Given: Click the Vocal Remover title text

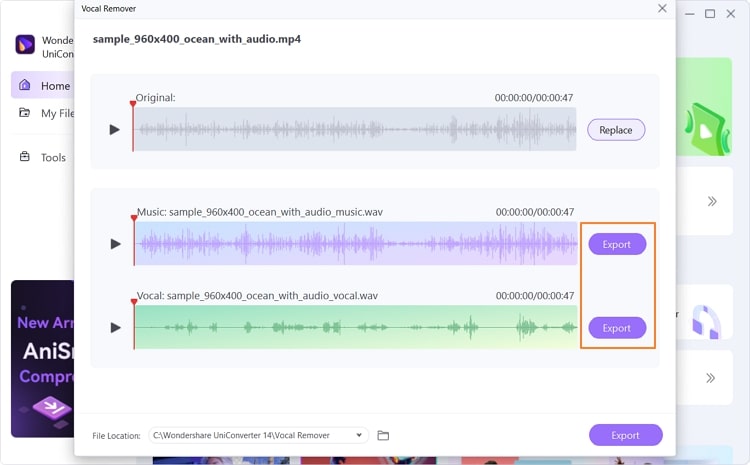Looking at the screenshot, I should pos(109,9).
